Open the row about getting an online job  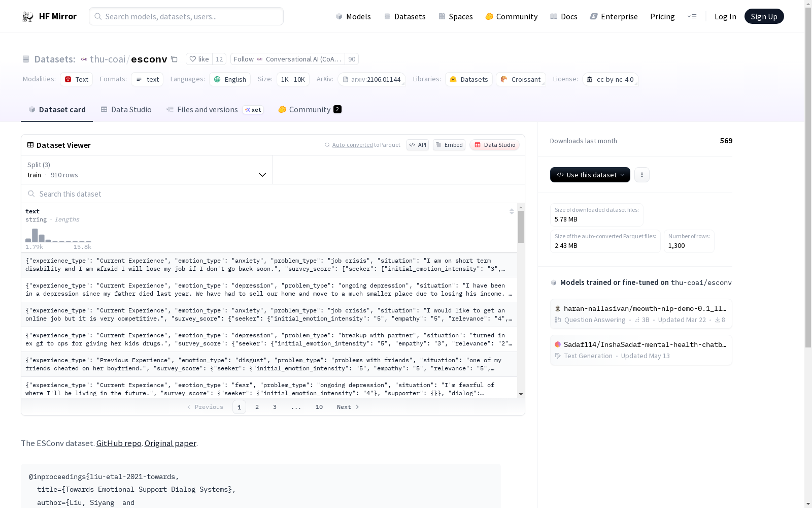tap(269, 314)
